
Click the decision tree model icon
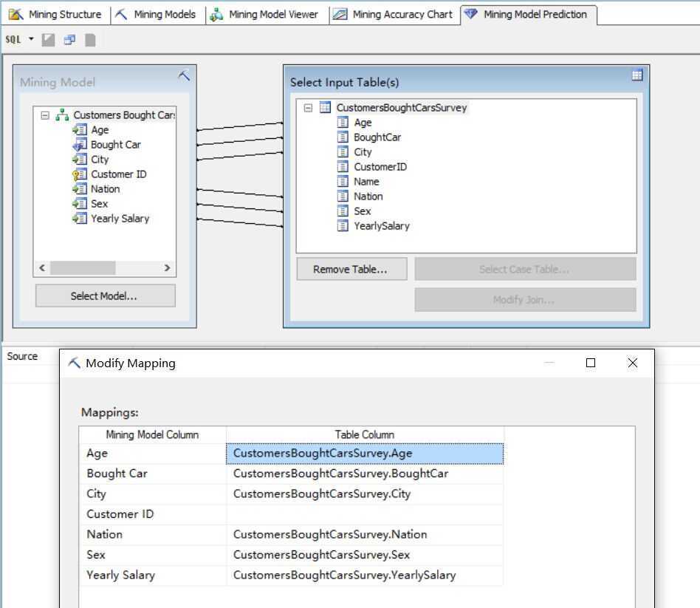click(x=62, y=115)
